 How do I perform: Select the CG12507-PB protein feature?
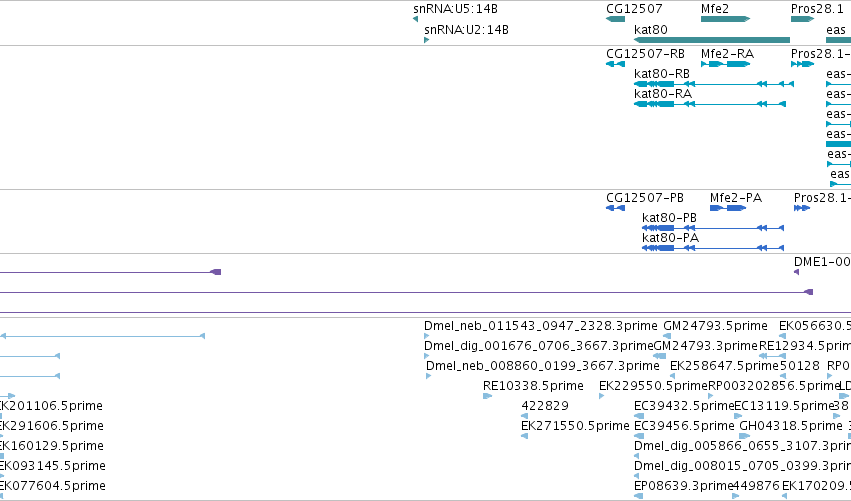click(x=615, y=208)
